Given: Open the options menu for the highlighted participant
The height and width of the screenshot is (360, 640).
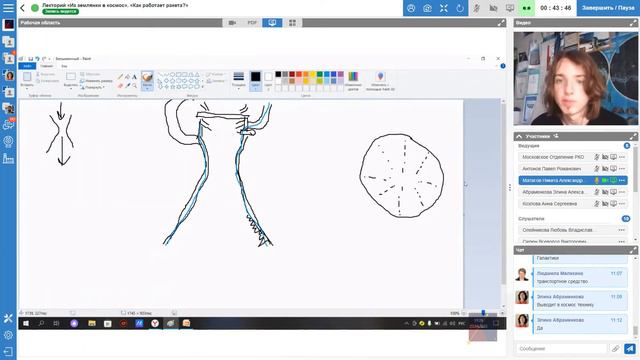Looking at the screenshot, I should pos(622,180).
